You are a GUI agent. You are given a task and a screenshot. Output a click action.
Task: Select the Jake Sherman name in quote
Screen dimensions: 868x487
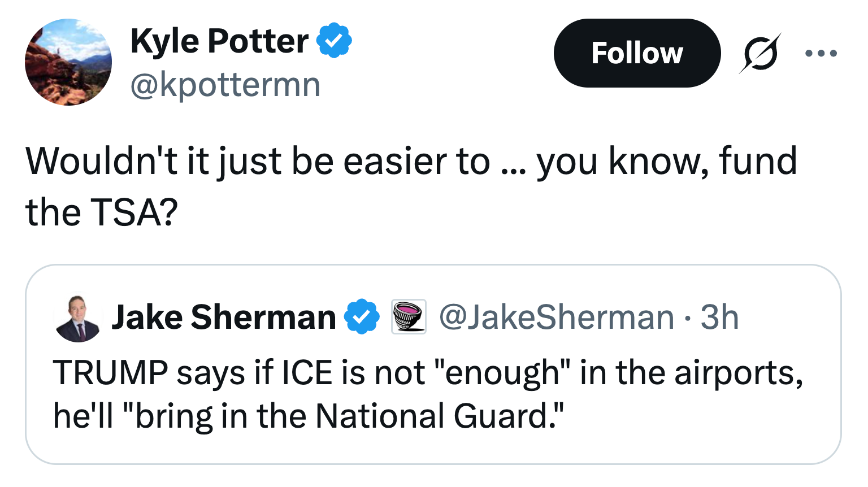coord(223,317)
